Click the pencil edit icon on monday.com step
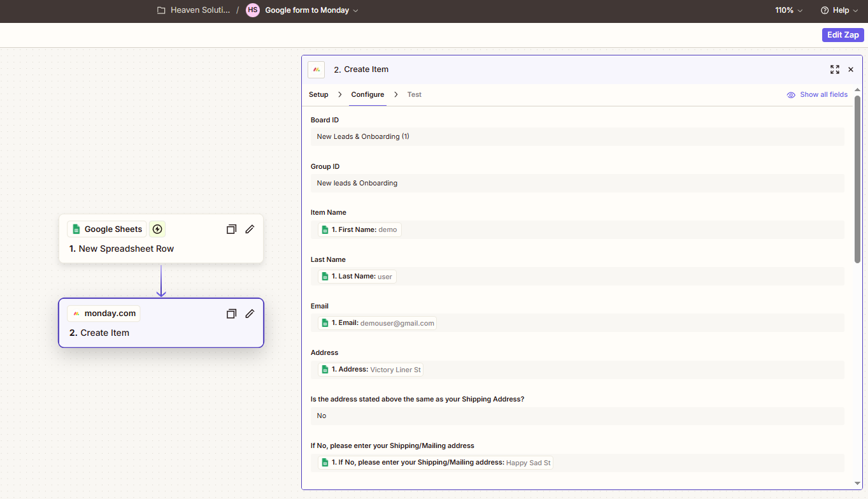The image size is (868, 499). (x=250, y=314)
